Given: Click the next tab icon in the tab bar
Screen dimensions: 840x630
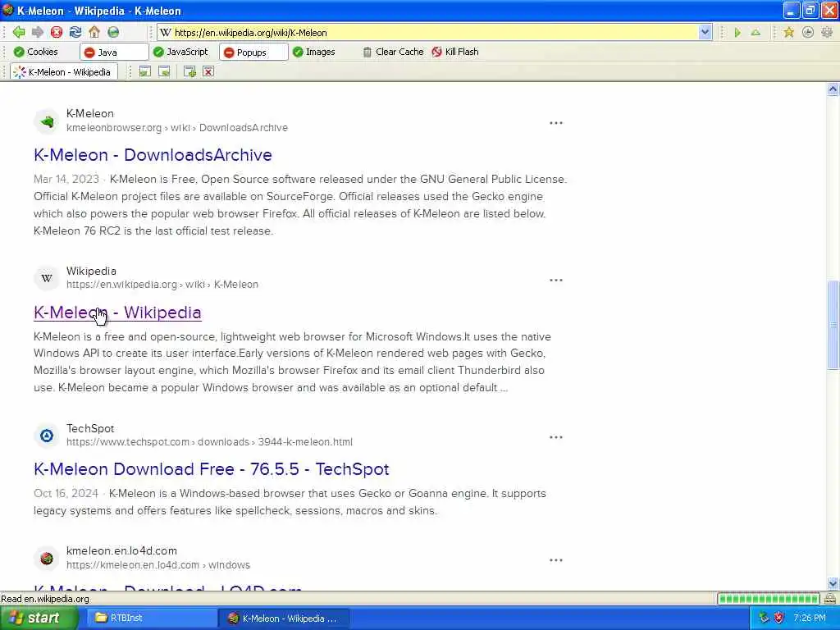Looking at the screenshot, I should (164, 72).
